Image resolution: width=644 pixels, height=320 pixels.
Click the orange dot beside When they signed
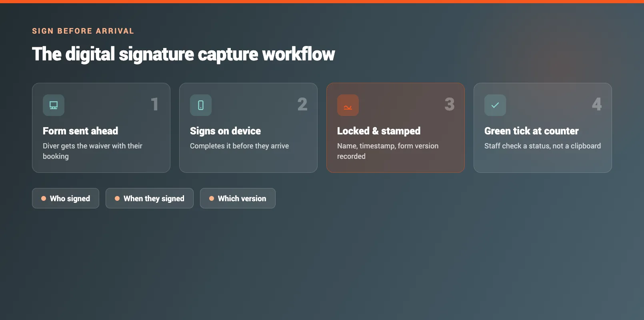[117, 198]
